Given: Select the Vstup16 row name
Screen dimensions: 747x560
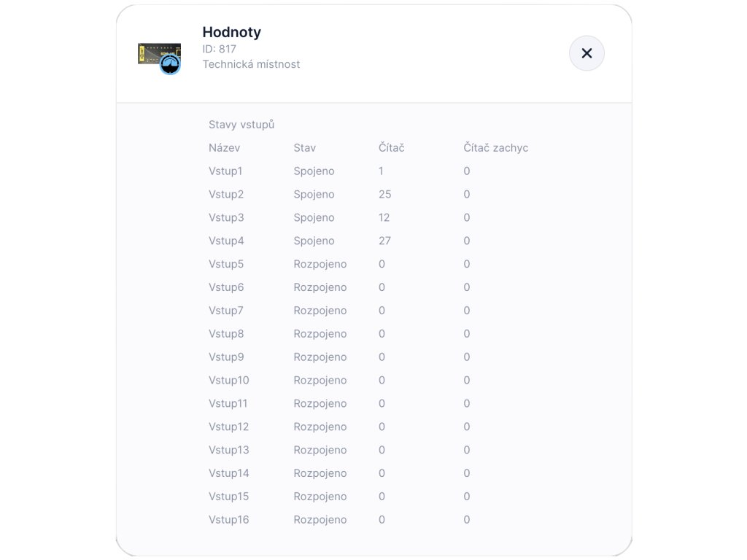Looking at the screenshot, I should [x=229, y=520].
